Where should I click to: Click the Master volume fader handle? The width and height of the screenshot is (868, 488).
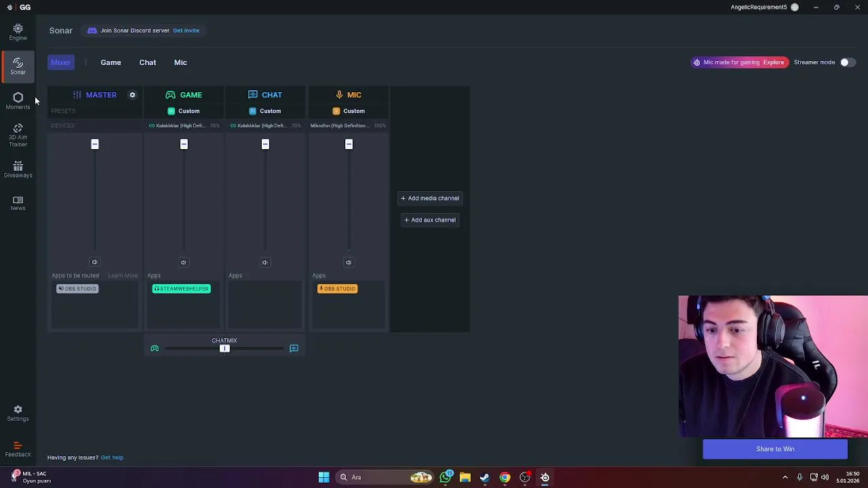coord(95,144)
